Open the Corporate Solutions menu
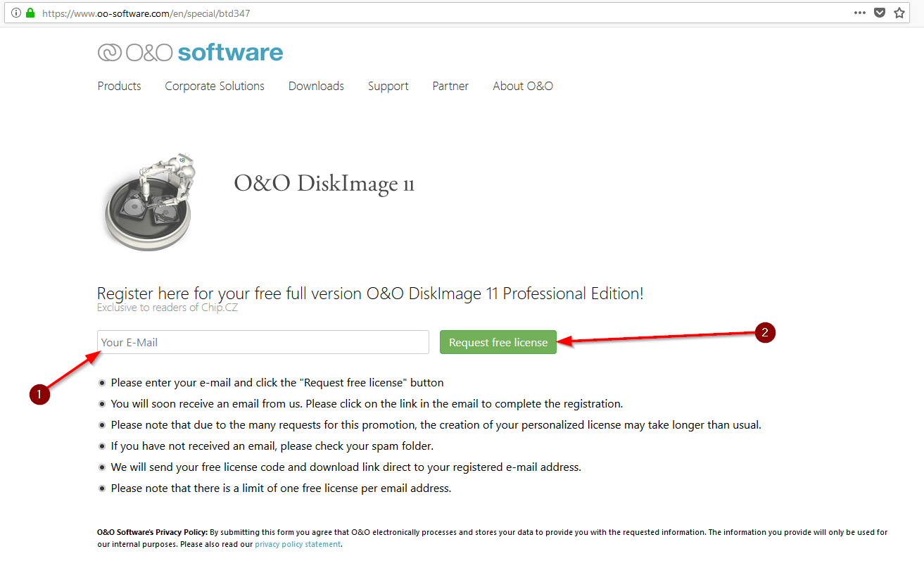 [215, 86]
